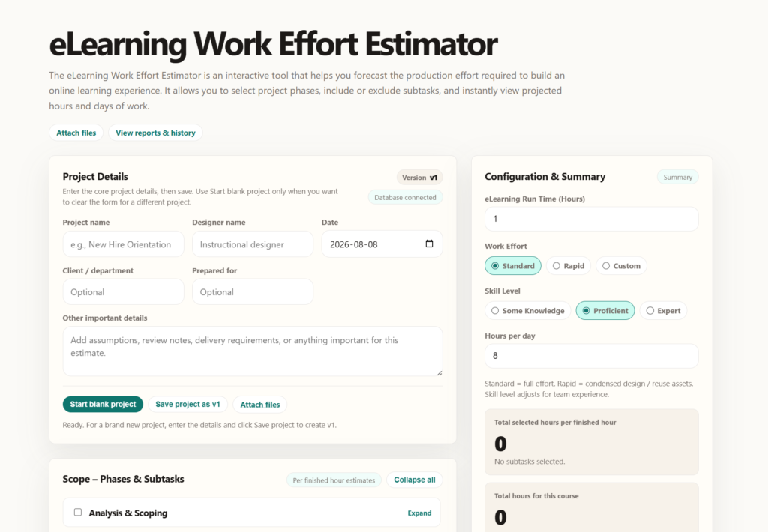Click the top Attach files button
Viewport: 768px width, 532px height.
click(x=76, y=133)
